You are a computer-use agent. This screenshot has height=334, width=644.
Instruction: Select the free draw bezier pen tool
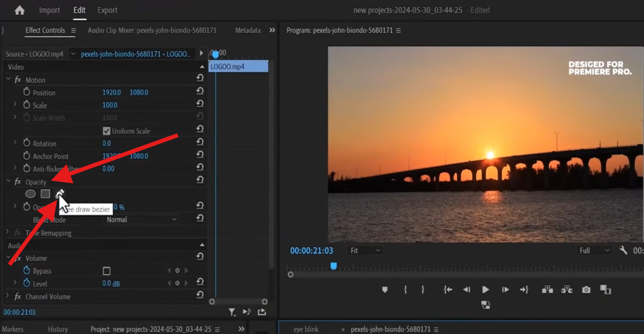pos(60,193)
